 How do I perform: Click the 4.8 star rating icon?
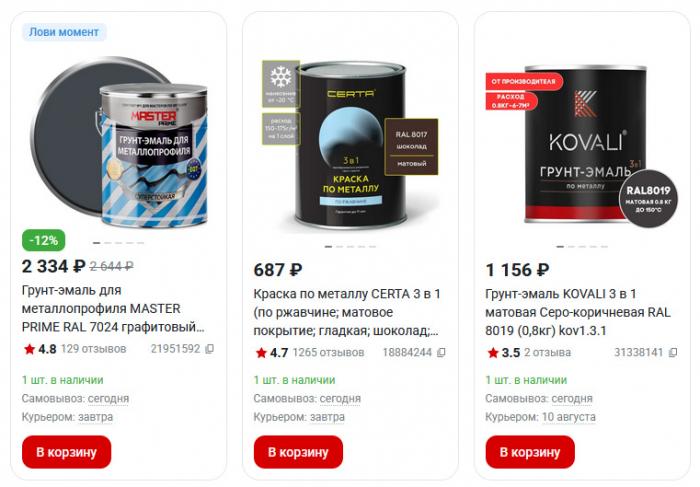[29, 349]
